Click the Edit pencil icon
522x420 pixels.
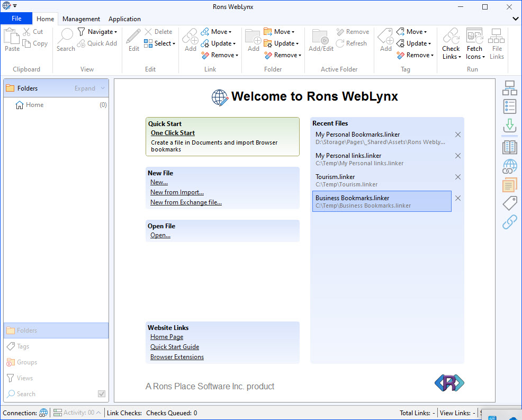[134, 36]
